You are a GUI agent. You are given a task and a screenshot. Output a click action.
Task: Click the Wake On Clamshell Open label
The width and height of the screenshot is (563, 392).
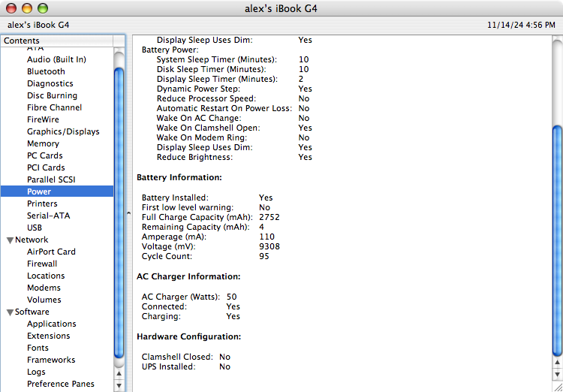208,128
